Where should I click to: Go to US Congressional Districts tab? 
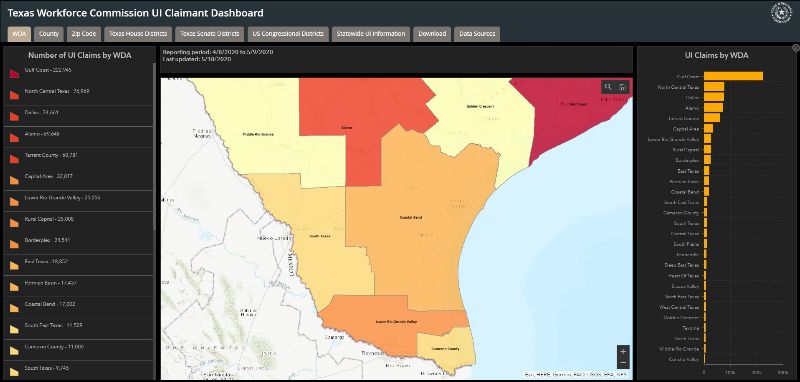point(288,34)
